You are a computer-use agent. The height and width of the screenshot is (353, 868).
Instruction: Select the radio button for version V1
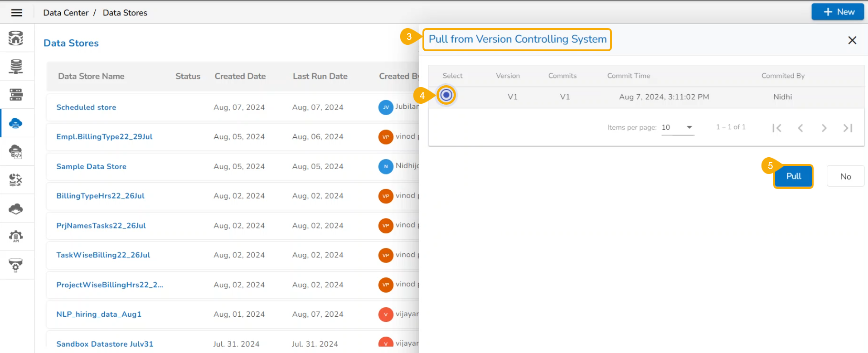(446, 95)
